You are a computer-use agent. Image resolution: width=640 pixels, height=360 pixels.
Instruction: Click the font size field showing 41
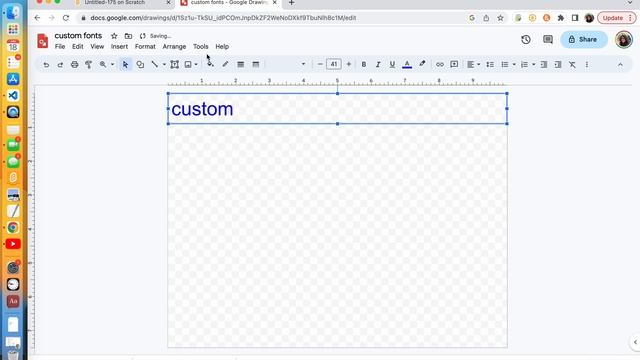(334, 64)
